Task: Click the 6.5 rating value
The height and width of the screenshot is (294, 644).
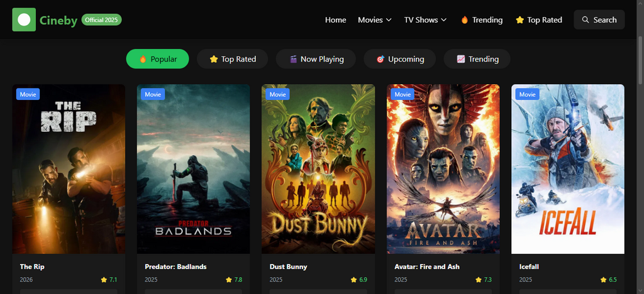Action: pos(613,280)
